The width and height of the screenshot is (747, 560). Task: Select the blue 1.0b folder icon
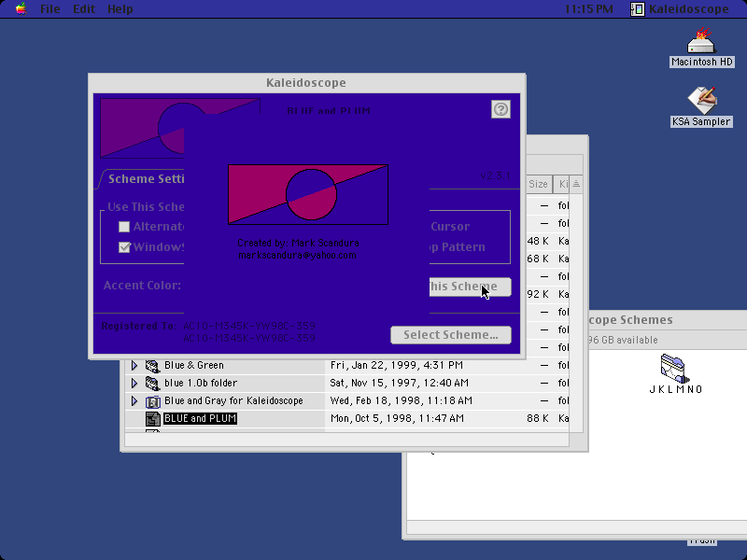click(152, 384)
